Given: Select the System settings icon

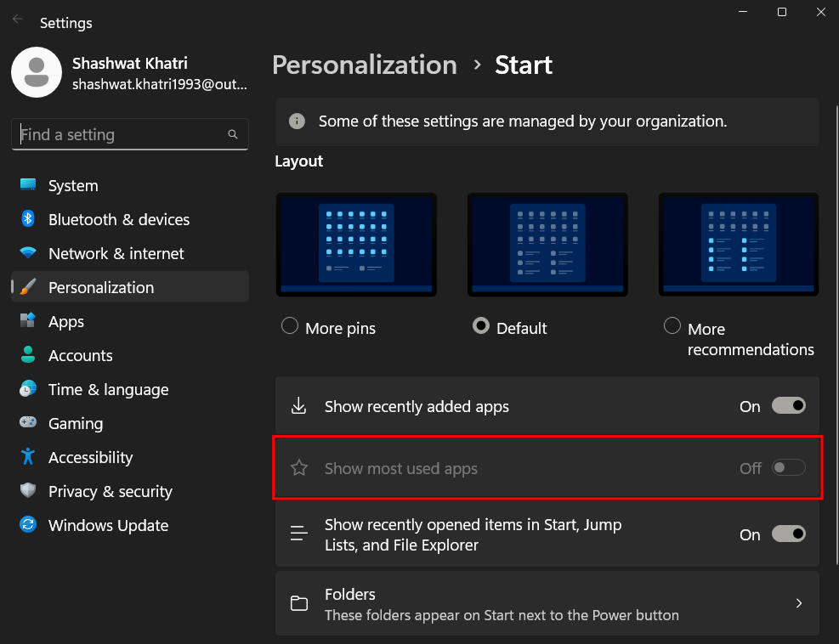Looking at the screenshot, I should (27, 185).
